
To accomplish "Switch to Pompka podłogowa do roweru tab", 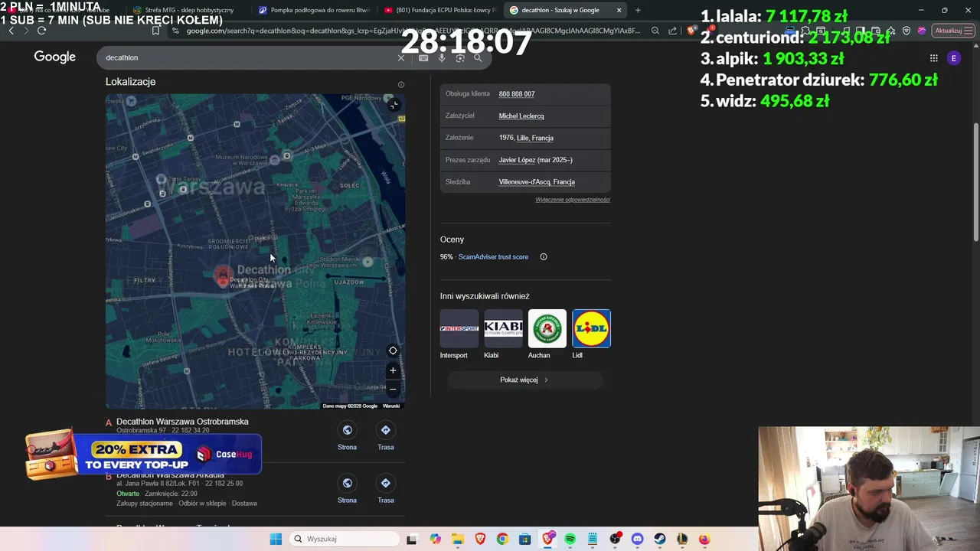I will click(x=314, y=10).
